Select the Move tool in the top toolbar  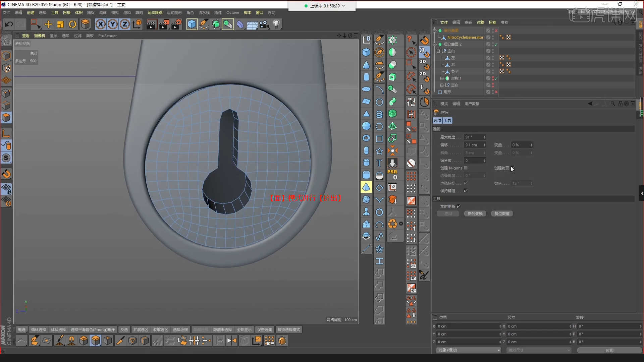pos(48,24)
